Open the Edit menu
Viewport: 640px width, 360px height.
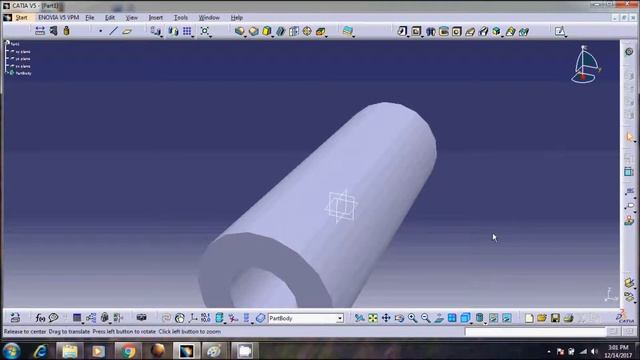click(x=110, y=18)
